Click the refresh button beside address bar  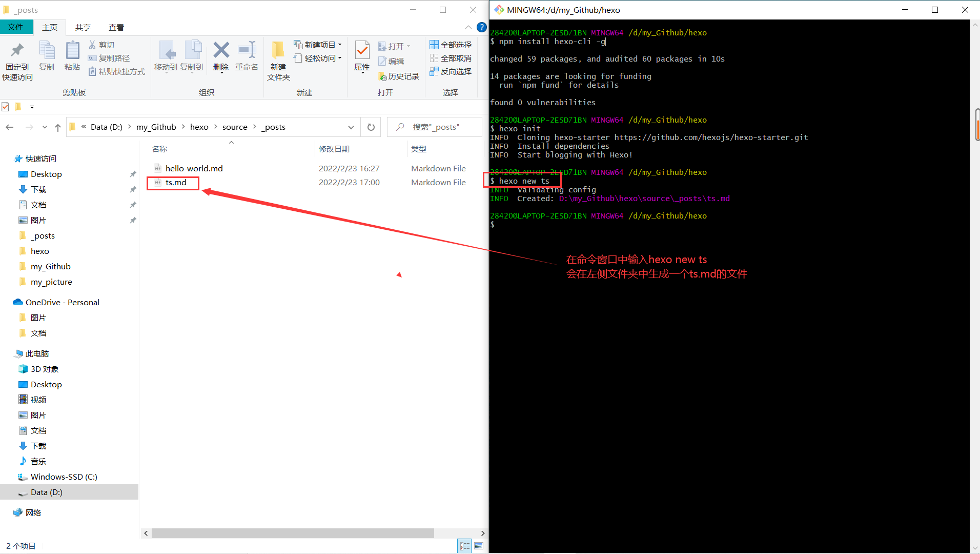(371, 127)
